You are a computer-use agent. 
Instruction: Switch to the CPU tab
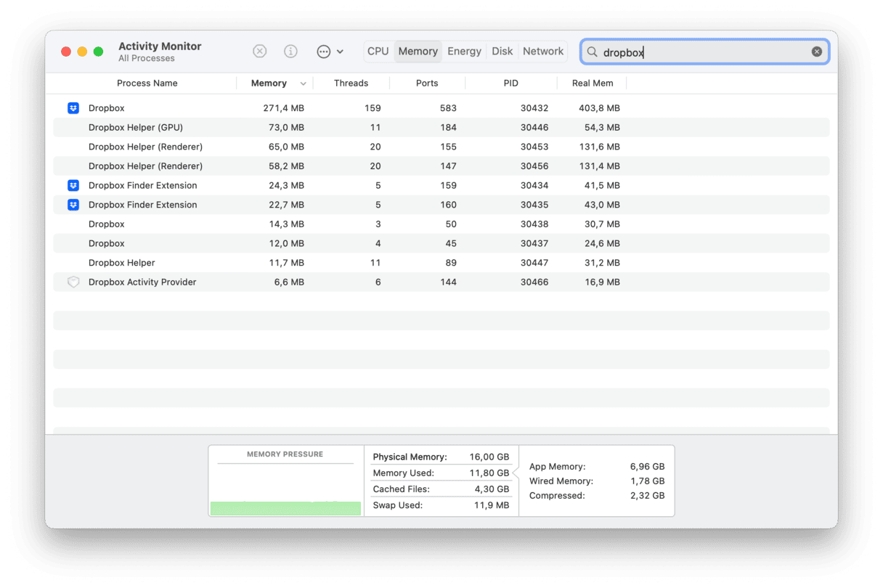[x=378, y=52]
